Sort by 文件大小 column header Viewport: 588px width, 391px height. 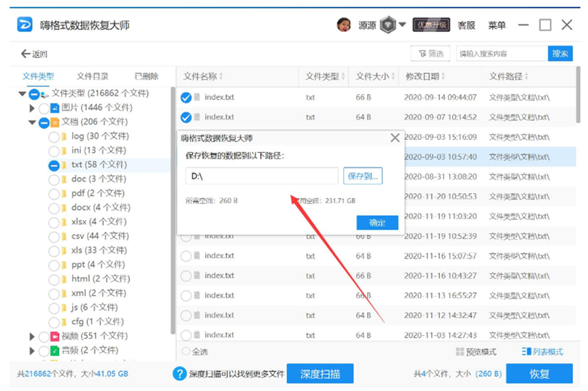375,77
